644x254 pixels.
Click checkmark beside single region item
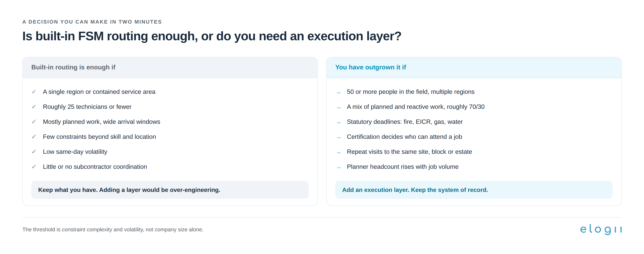(x=34, y=92)
